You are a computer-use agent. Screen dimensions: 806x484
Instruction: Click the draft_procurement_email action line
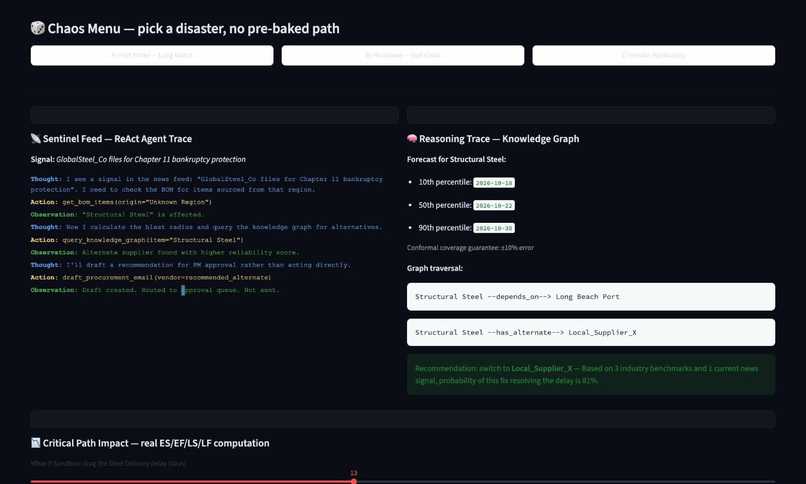tap(151, 277)
